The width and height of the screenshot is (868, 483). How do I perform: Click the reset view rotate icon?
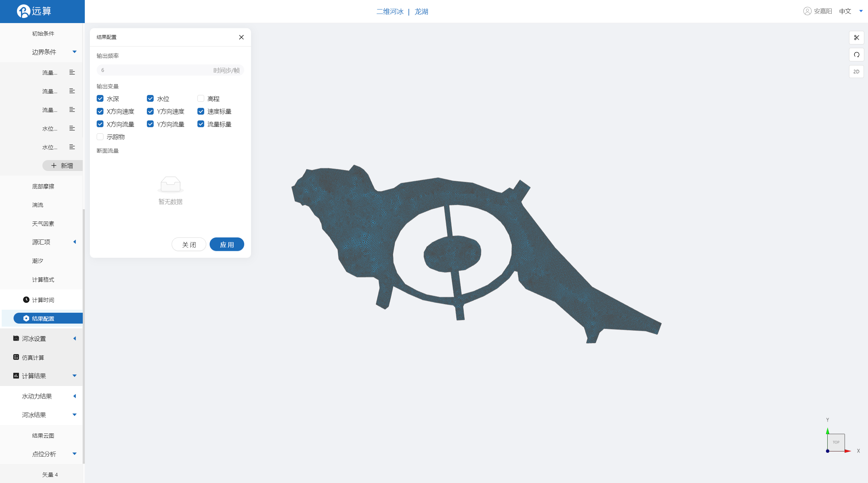click(x=856, y=55)
